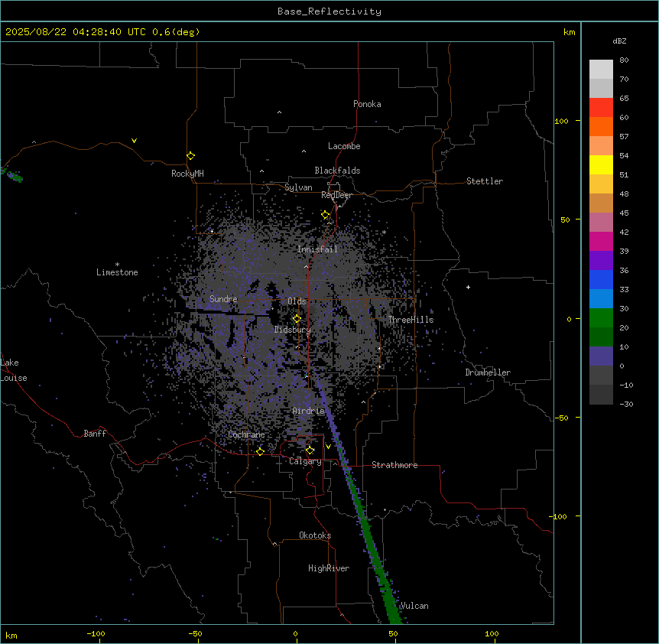Select the purple 39-36 dBZ legend swatch
659x644 pixels.
click(x=601, y=261)
